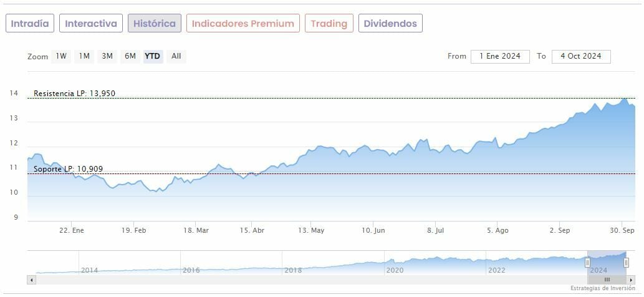Open the Intradía chart tab
This screenshot has height=297, width=644.
(x=30, y=24)
